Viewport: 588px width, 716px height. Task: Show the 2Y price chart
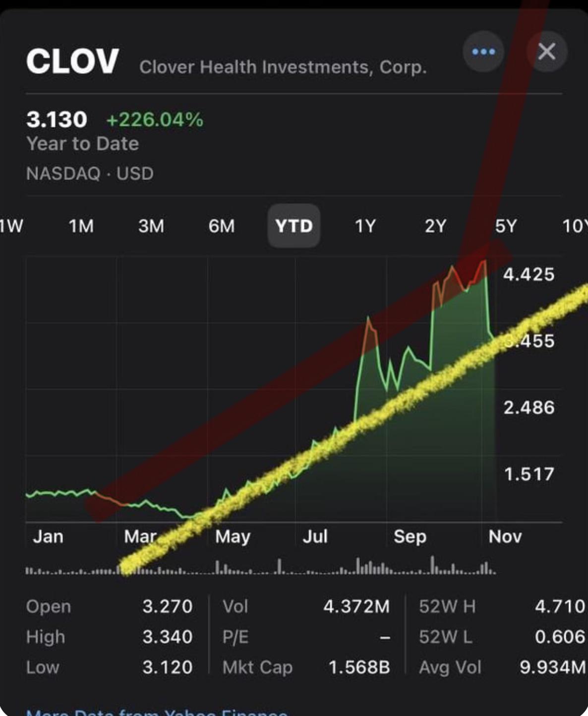[435, 226]
